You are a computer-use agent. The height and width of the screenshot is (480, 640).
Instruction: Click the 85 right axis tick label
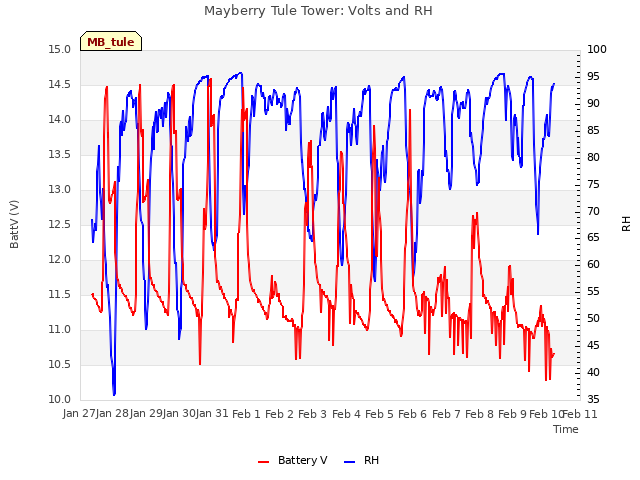593,131
